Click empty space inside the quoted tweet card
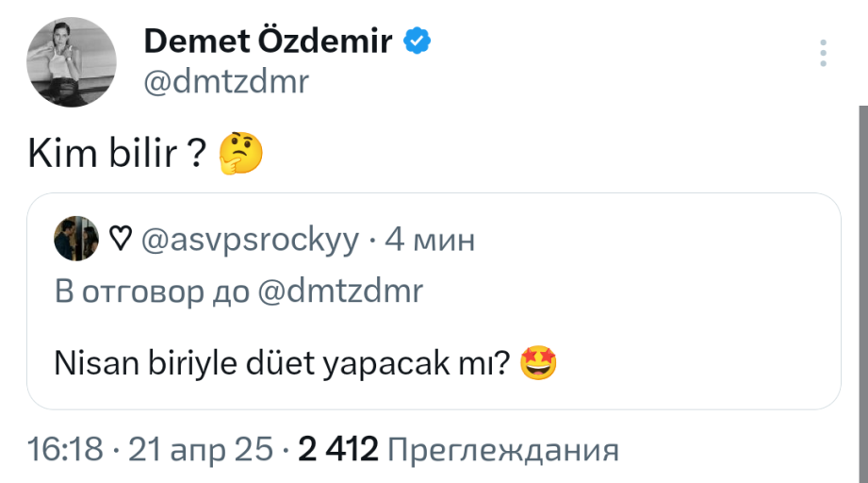Screen dimensions: 868x483 tap(697, 311)
